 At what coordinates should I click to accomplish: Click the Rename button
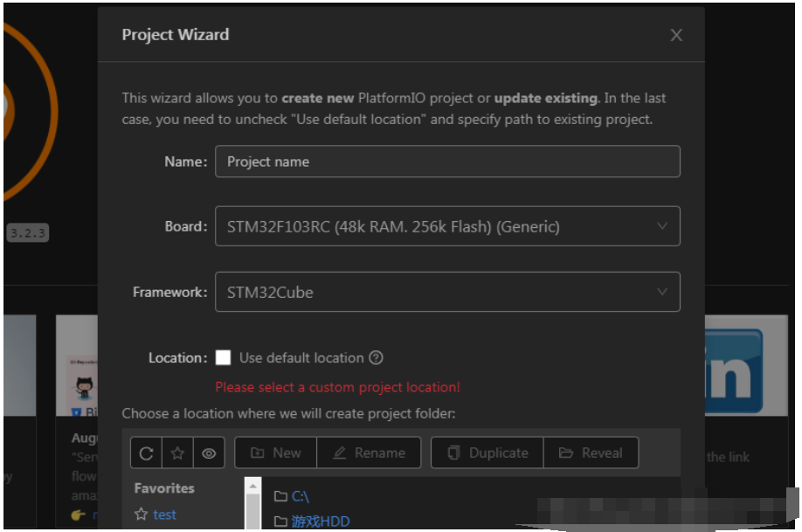(369, 453)
